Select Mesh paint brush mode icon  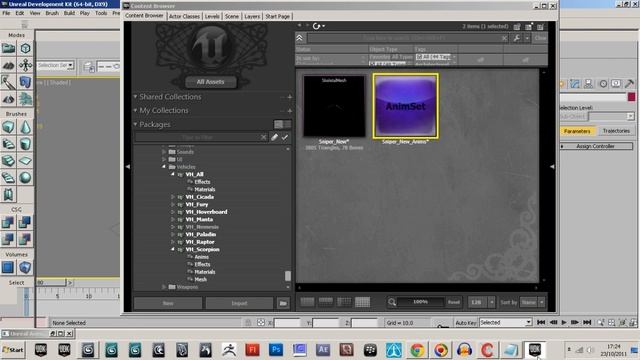[x=8, y=82]
